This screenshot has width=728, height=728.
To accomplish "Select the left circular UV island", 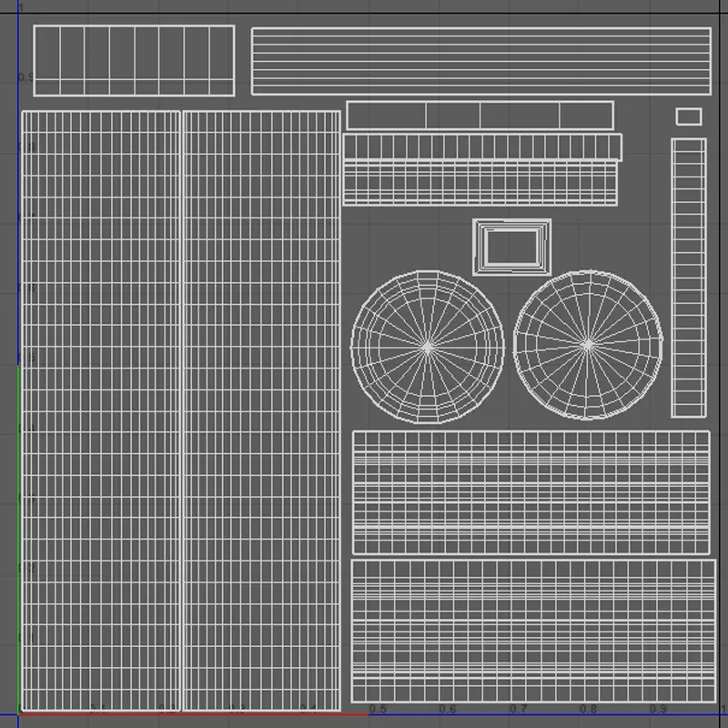I will (427, 347).
